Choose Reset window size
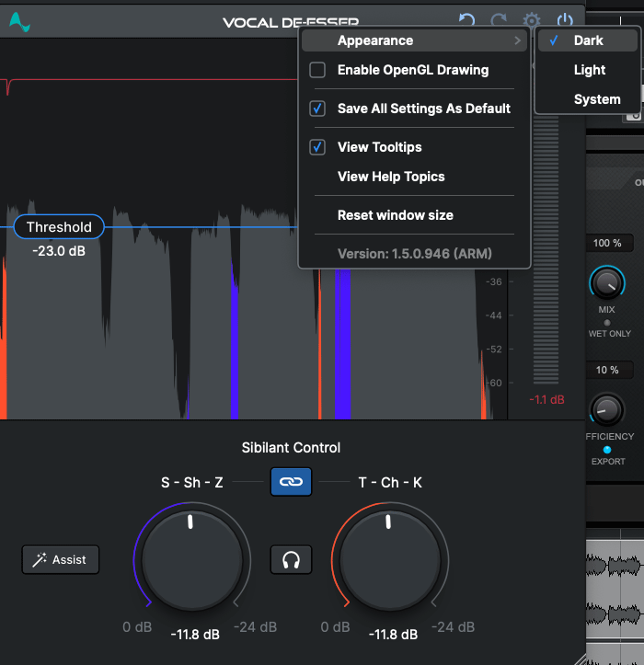 pyautogui.click(x=414, y=215)
